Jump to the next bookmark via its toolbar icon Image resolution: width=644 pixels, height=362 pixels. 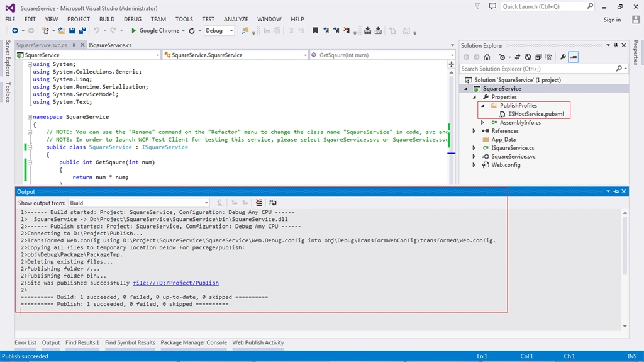pos(336,31)
